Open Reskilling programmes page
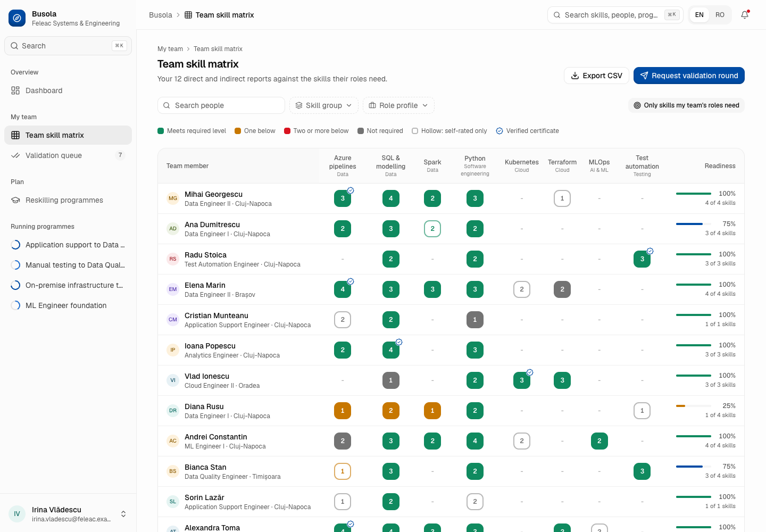The image size is (766, 532). [x=68, y=200]
